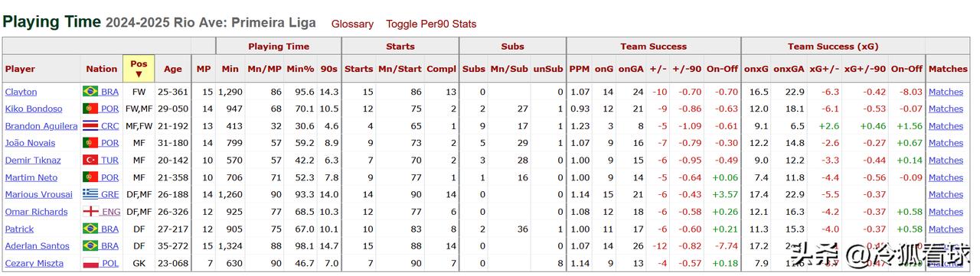
Task: Click Poland flag in Cezary Miszta row
Action: (x=90, y=263)
